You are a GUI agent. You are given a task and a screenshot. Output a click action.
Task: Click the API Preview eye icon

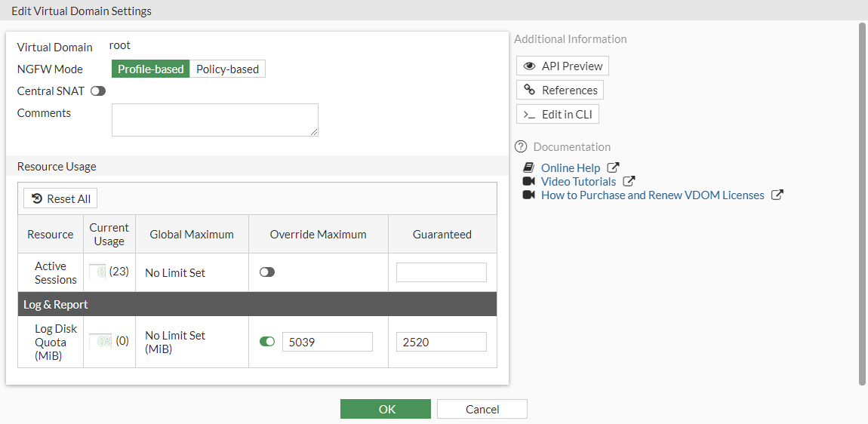[530, 66]
